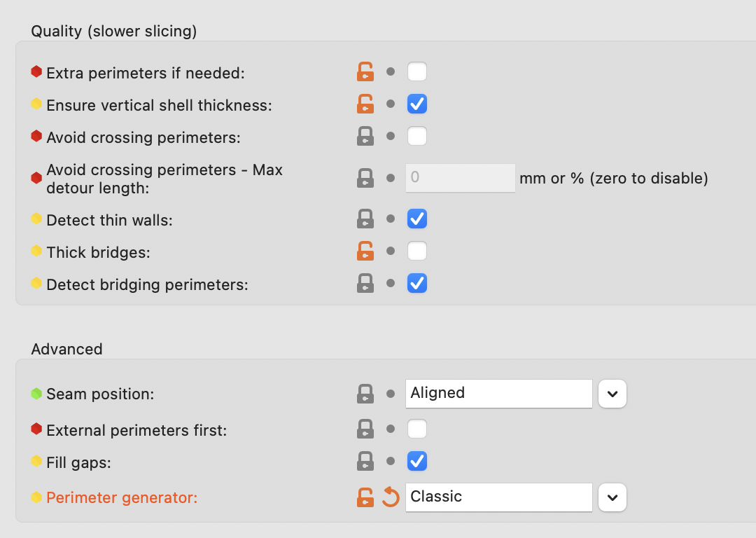Expand the Perimeter generator dropdown
Screen dimensions: 756x538
pos(612,497)
